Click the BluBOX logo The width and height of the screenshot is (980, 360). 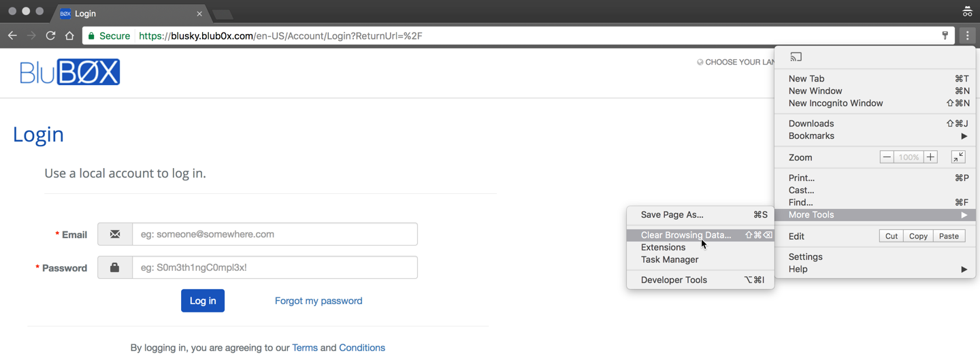point(70,72)
